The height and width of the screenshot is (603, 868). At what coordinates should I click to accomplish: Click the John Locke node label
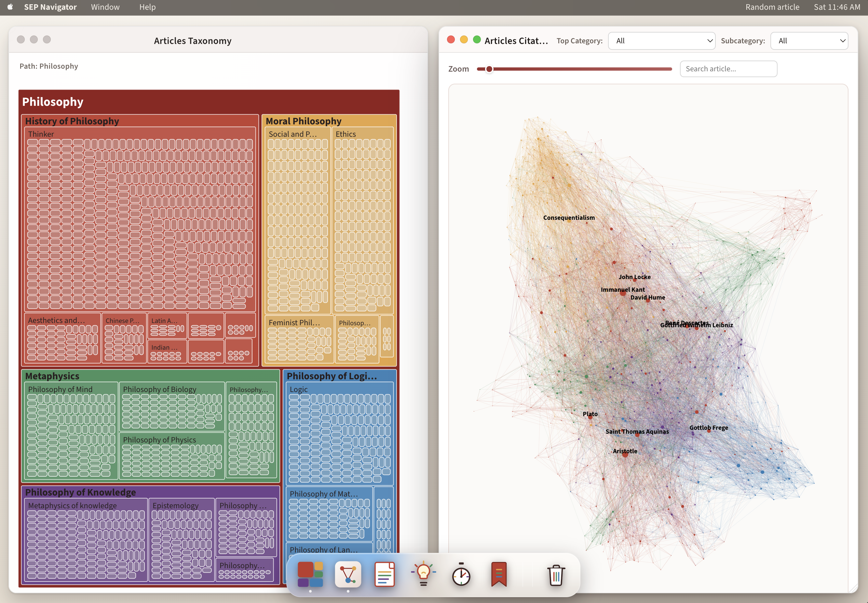[634, 277]
